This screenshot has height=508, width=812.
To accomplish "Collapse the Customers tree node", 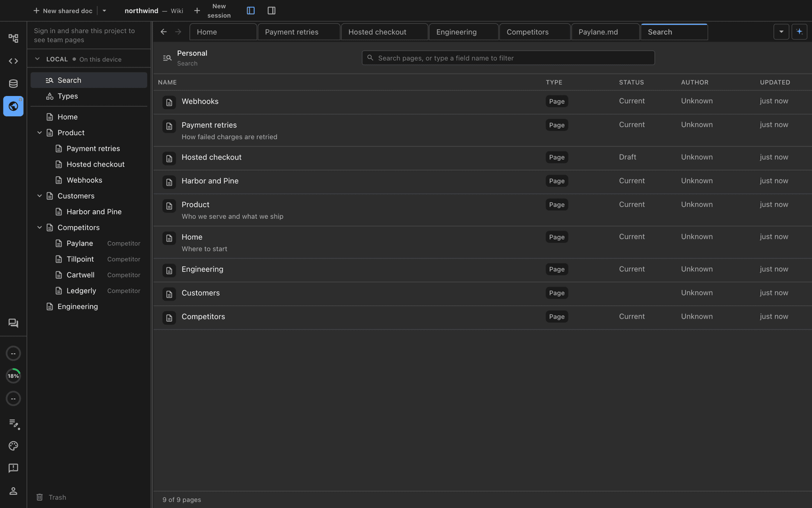I will point(40,196).
